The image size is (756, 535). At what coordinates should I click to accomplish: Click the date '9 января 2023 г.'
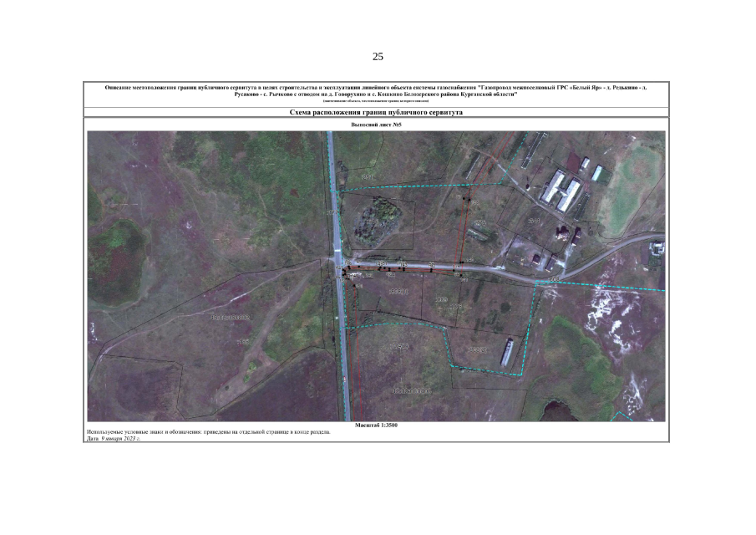point(120,438)
